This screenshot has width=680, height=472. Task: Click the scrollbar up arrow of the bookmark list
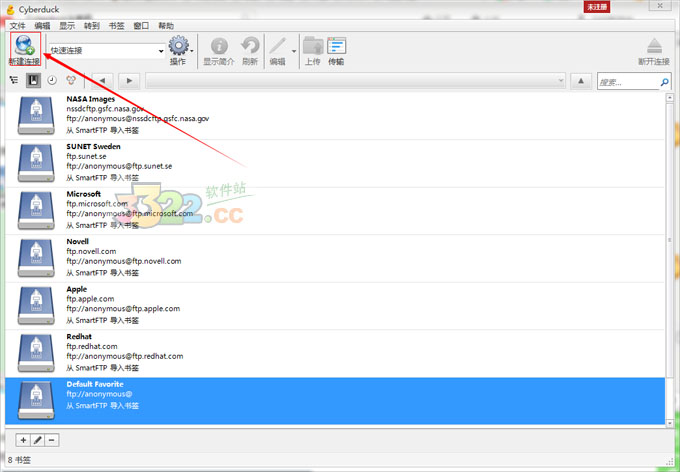coord(670,98)
